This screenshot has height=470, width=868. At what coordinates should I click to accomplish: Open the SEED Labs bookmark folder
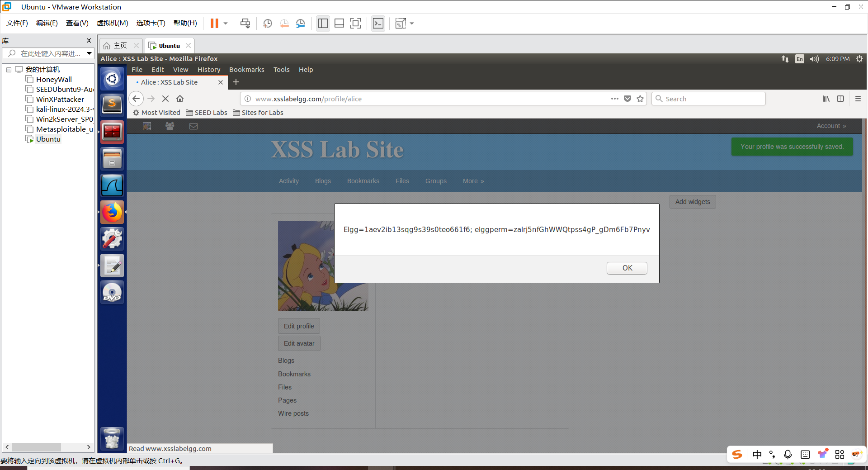click(207, 113)
